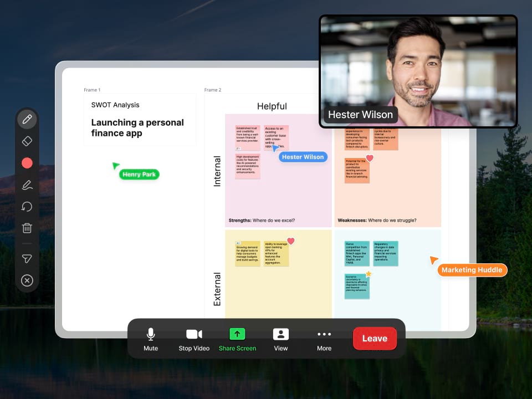
Task: Select the pencil draw tool
Action: click(x=27, y=119)
